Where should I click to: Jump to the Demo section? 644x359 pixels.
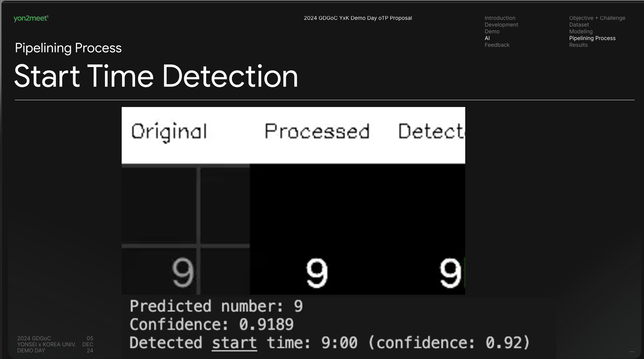coord(492,31)
